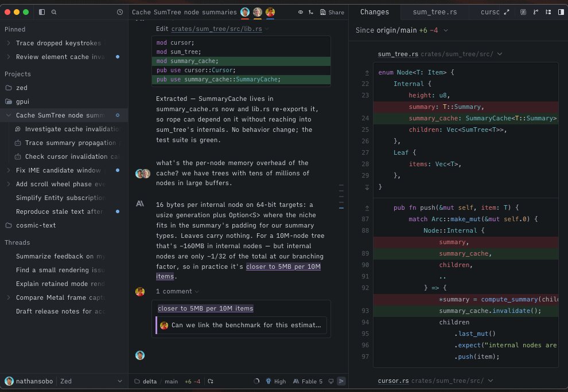
Task: Open the +6 -4 diff stats in the status bar
Action: click(x=192, y=381)
